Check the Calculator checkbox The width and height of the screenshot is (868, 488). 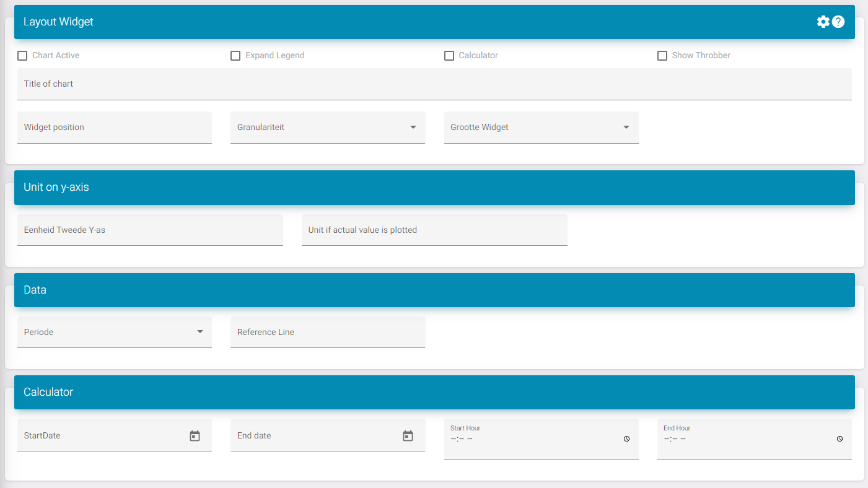pos(449,56)
